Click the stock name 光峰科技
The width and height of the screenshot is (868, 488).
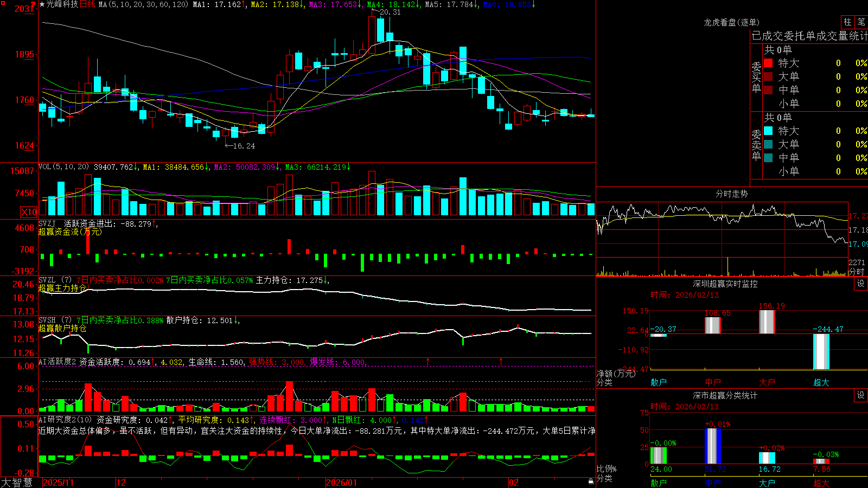[x=62, y=4]
